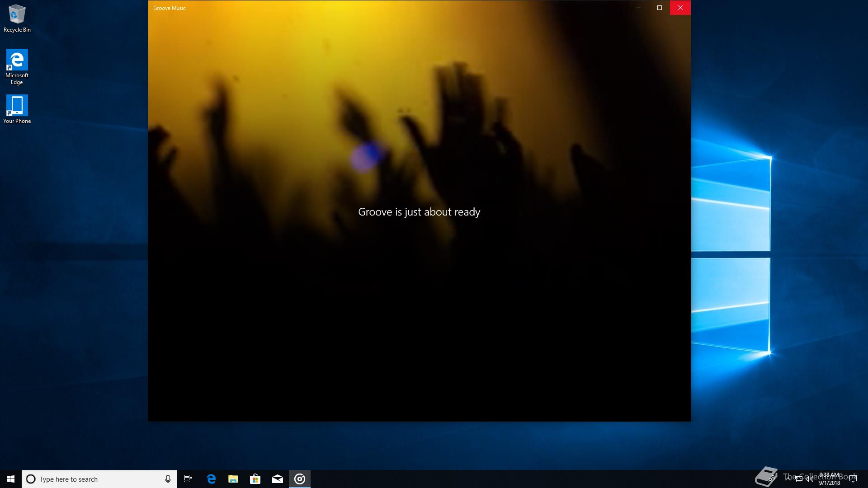
Task: Maximize the Groove Music window
Action: tap(660, 8)
